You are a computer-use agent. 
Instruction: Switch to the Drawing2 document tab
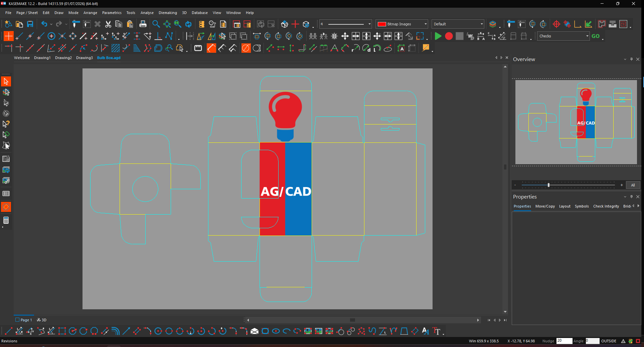(63, 58)
